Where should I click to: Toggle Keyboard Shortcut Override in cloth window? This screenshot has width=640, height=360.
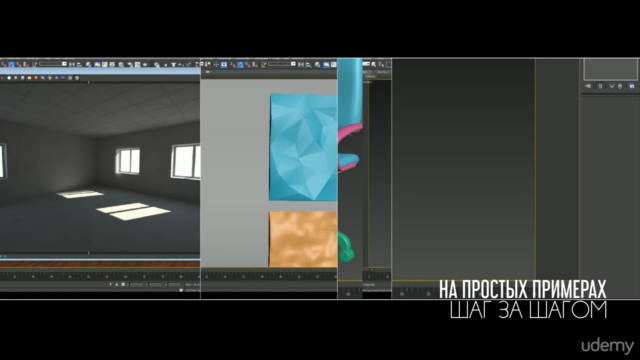[x=224, y=64]
